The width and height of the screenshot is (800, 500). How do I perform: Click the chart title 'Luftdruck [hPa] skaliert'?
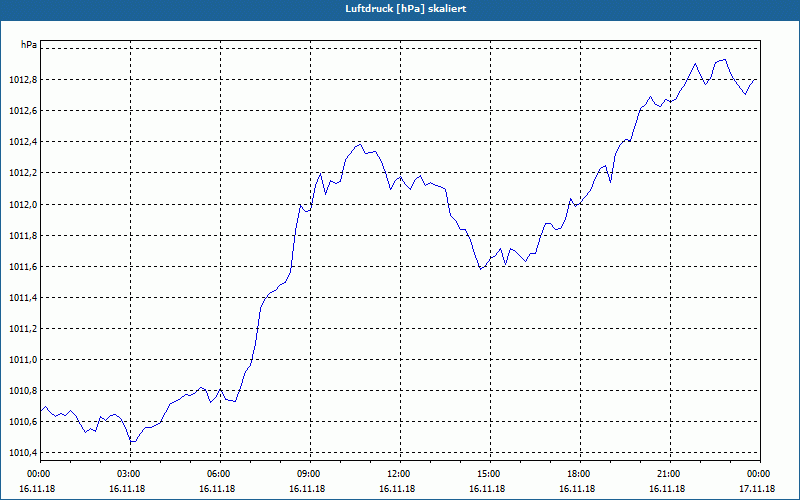[406, 9]
